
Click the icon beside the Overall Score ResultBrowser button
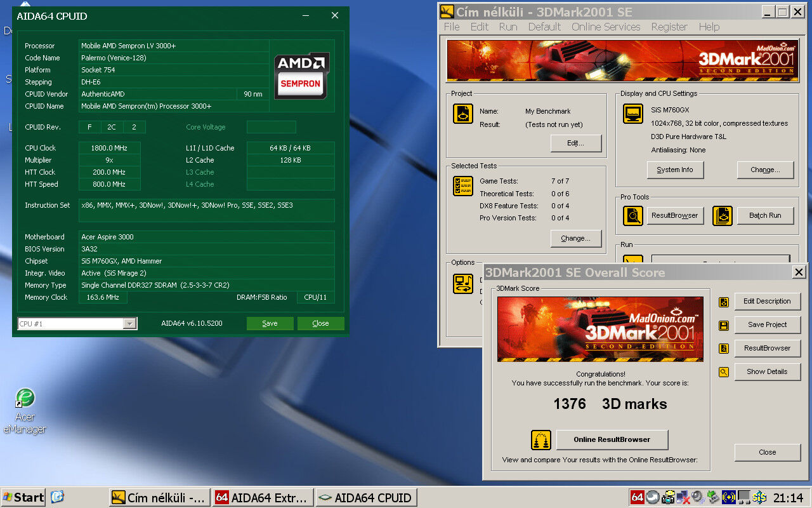(x=724, y=349)
